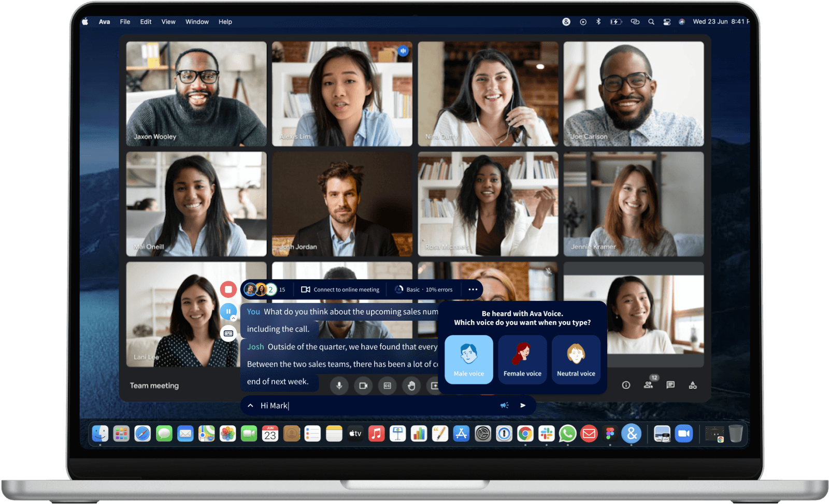Click the 'Team meeting' title text

tap(154, 385)
